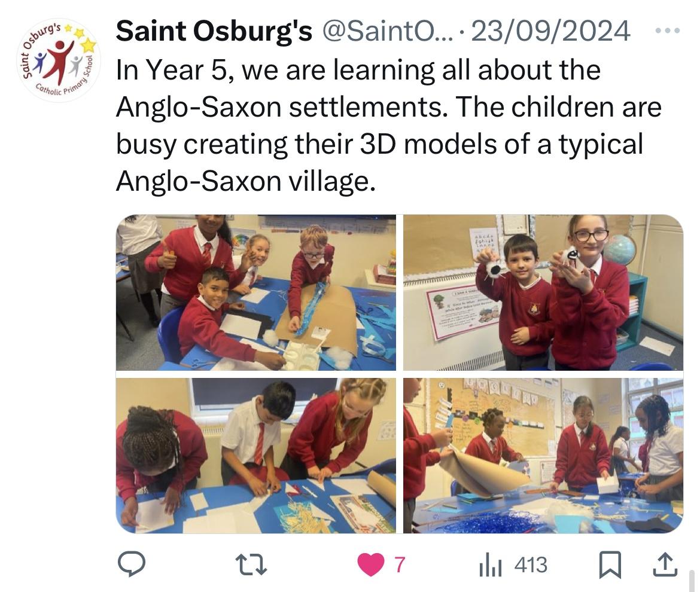The image size is (700, 592).
Task: Open top-right photo of two children holding sheep
Action: pos(543,292)
